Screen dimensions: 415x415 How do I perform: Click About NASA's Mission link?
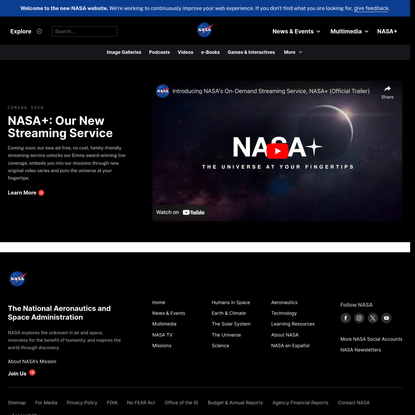pos(32,361)
